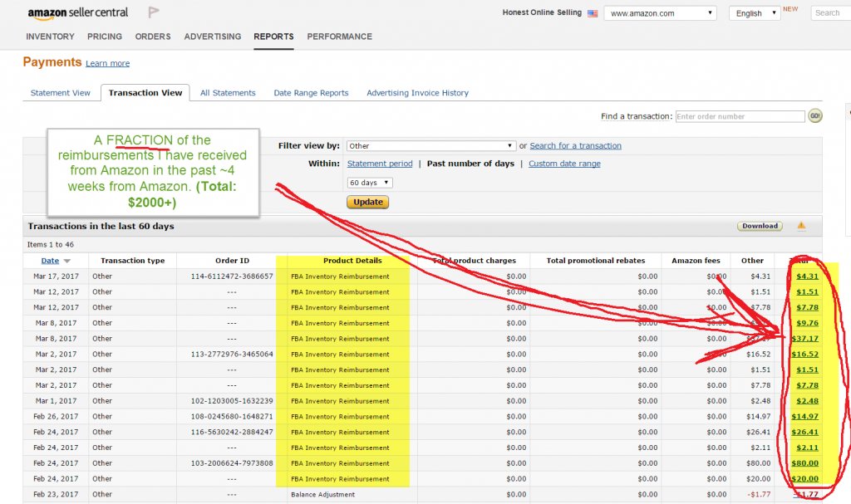Screen dimensions: 851x504
Task: Open the PRICING menu
Action: pos(105,37)
